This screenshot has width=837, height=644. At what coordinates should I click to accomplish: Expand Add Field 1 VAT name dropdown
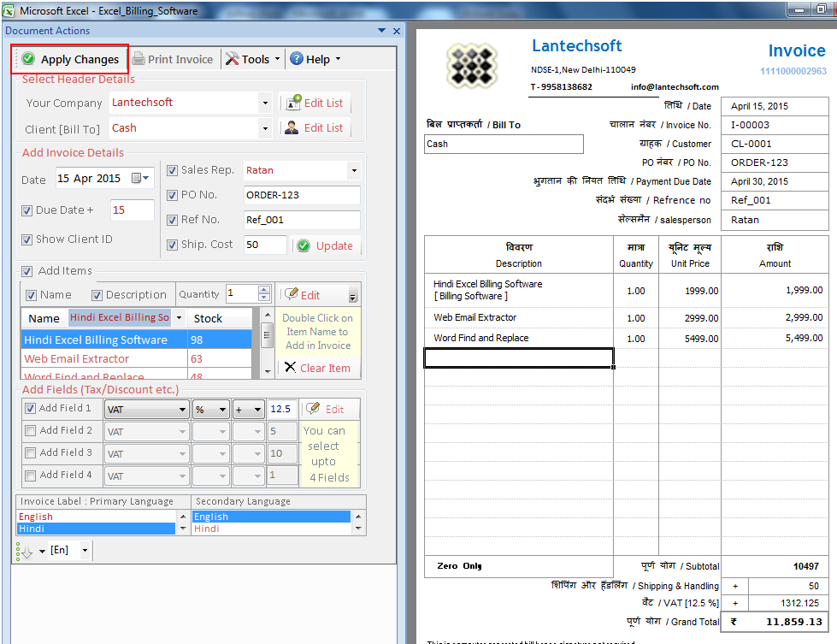182,410
